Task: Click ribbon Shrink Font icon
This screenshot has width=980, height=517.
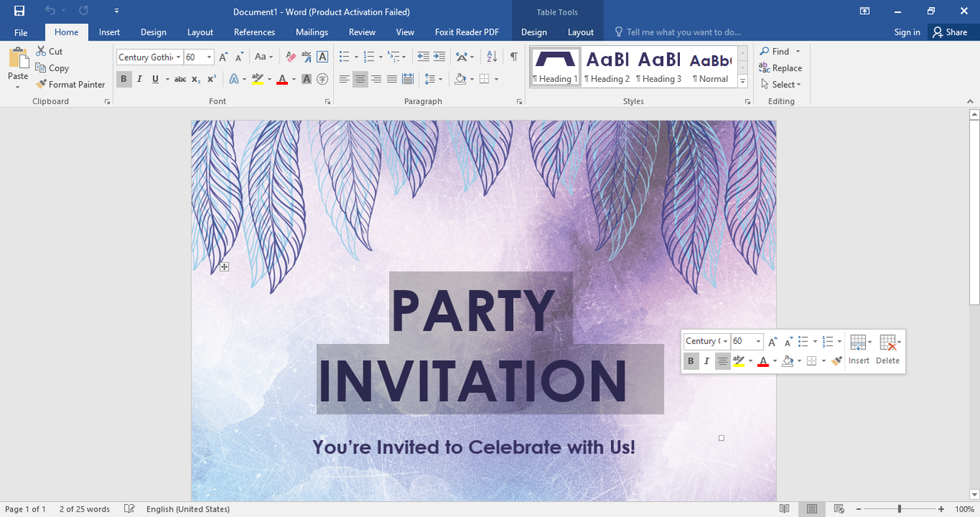Action: click(x=240, y=57)
